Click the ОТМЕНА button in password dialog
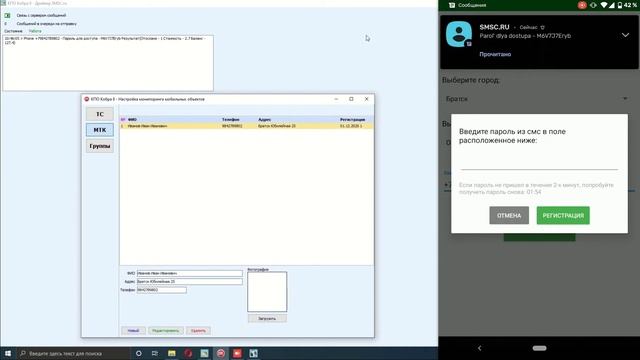640x360 pixels. (509, 216)
